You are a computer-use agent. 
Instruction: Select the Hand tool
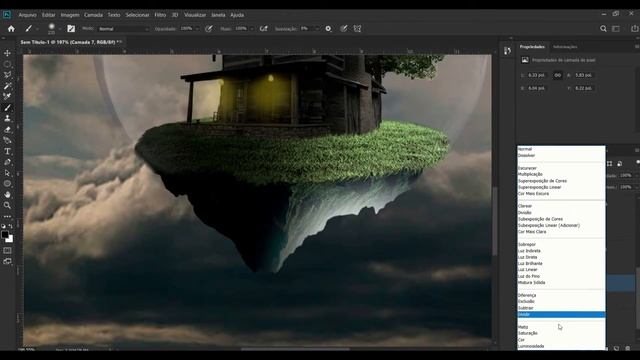[x=7, y=195]
